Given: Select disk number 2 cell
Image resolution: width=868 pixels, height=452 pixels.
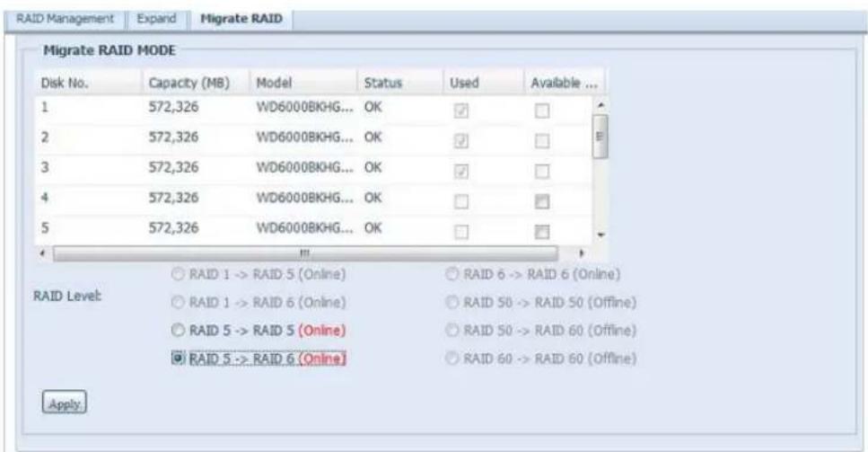Looking at the screenshot, I should tap(45, 137).
